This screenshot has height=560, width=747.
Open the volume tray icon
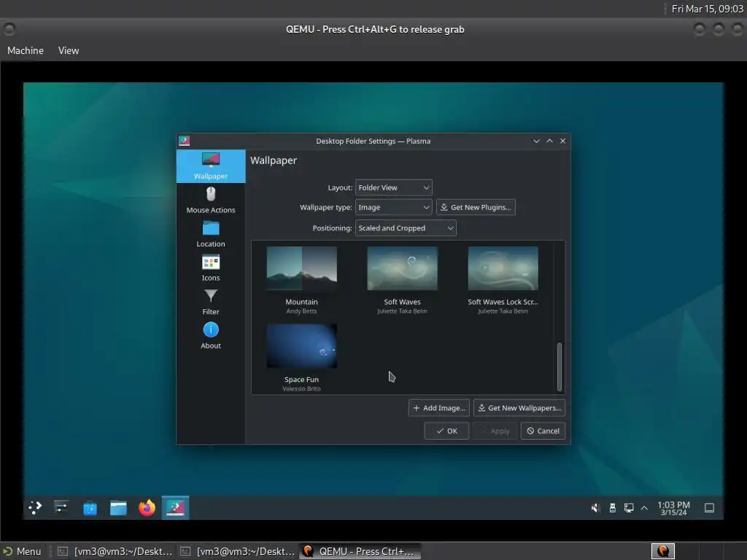pos(595,508)
